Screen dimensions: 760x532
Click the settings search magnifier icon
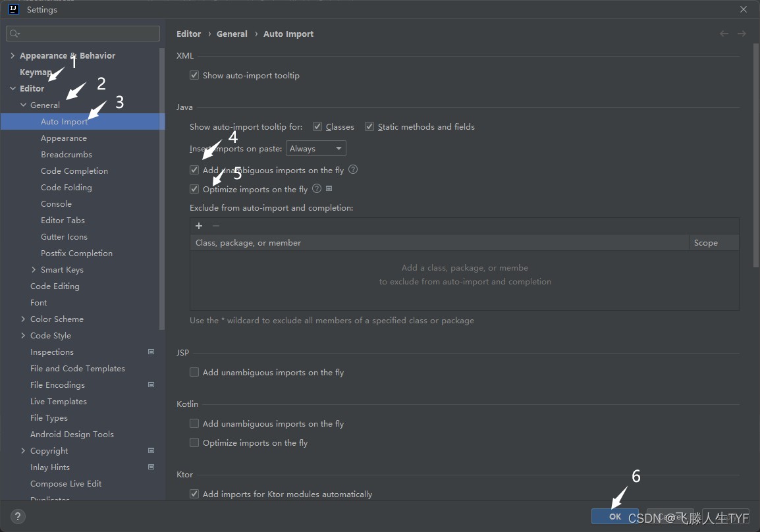click(14, 34)
